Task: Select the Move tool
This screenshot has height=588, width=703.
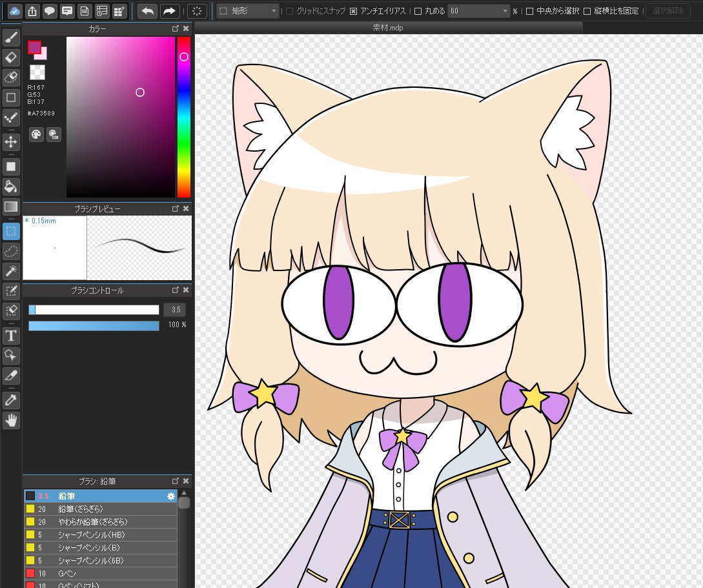Action: [x=11, y=142]
